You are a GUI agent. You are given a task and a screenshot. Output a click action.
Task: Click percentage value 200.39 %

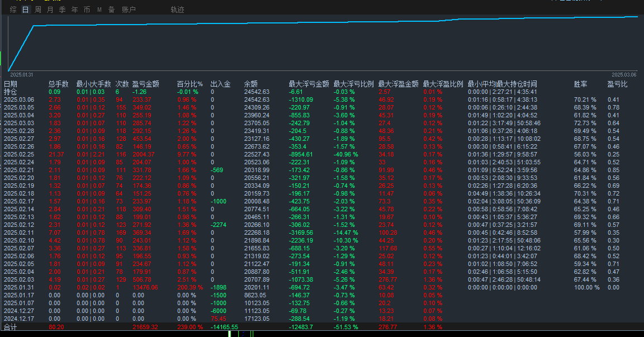click(190, 287)
